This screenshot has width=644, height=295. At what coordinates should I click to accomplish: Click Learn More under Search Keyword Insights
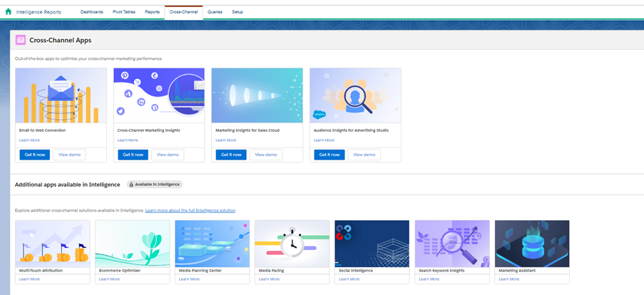click(429, 279)
